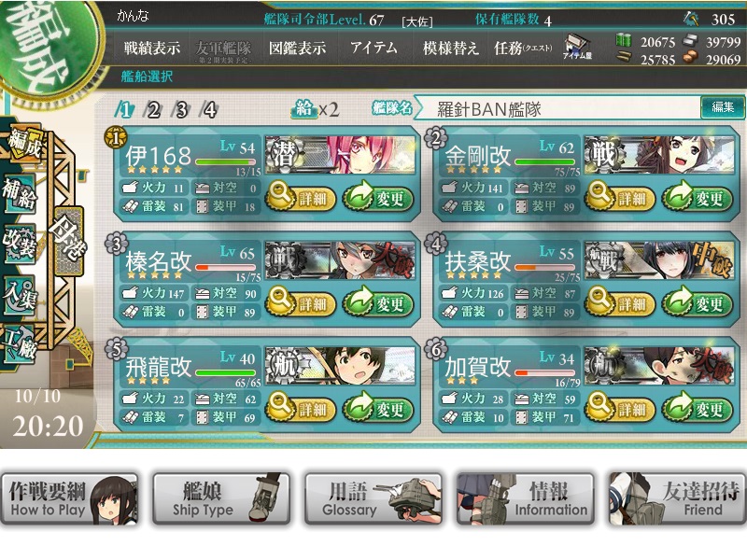The width and height of the screenshot is (747, 560).
Task: Open the 改装 remodel sidebar icon
Action: pyautogui.click(x=19, y=244)
